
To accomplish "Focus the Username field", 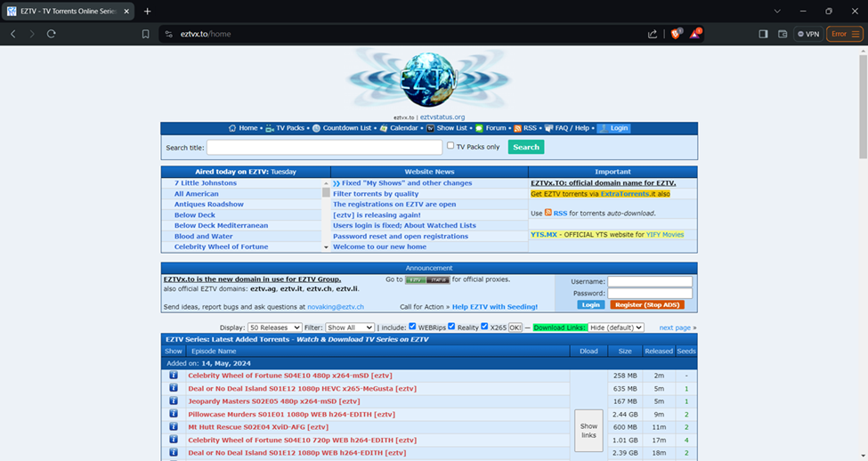I will click(x=650, y=282).
